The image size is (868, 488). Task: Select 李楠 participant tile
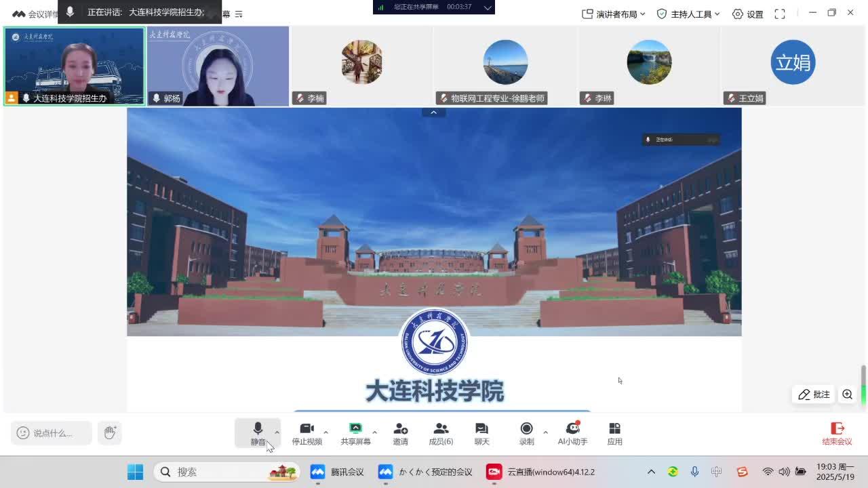pyautogui.click(x=361, y=66)
